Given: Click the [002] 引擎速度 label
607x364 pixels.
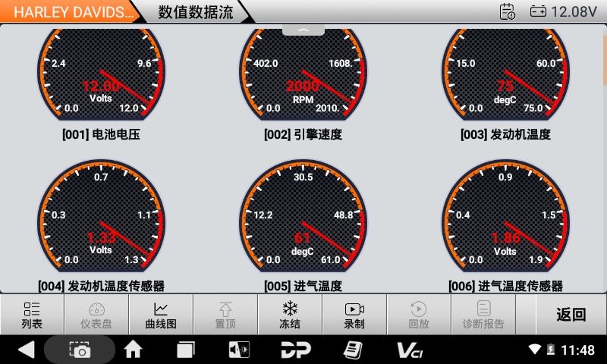Looking at the screenshot, I should coord(303,134).
